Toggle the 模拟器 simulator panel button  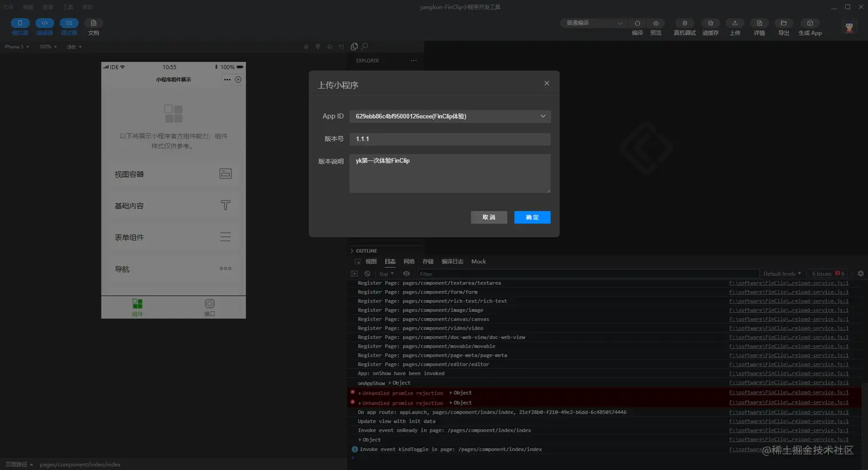(x=20, y=23)
